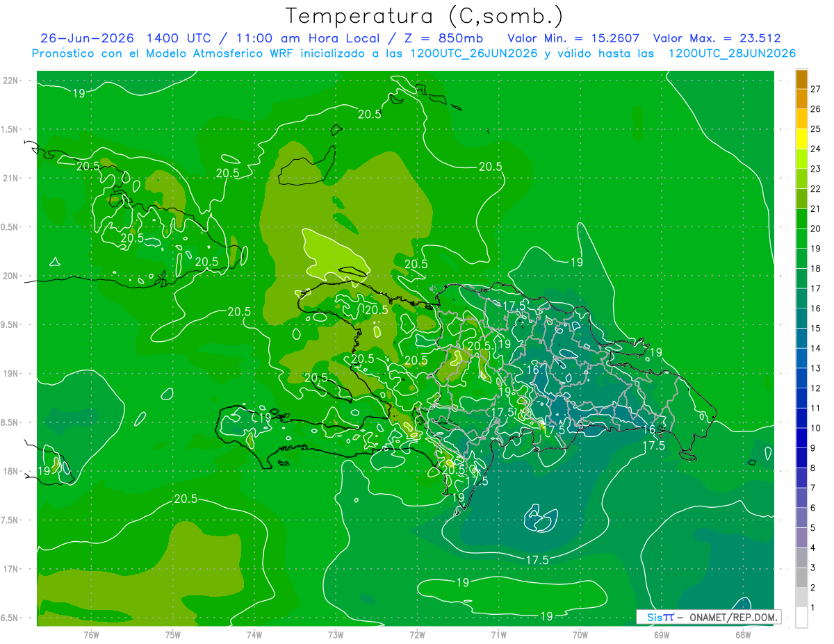The height and width of the screenshot is (644, 834).
Task: Click the 'Temperatura (C,somb.)' chart title
Action: coord(425,16)
